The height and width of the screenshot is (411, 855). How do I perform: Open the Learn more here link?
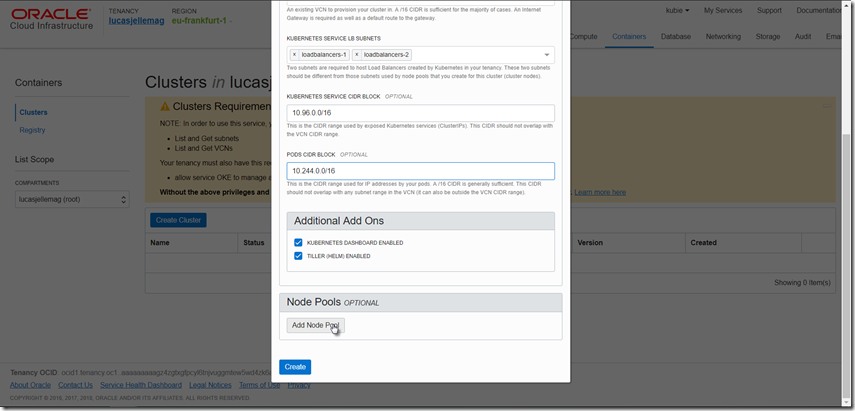point(600,192)
